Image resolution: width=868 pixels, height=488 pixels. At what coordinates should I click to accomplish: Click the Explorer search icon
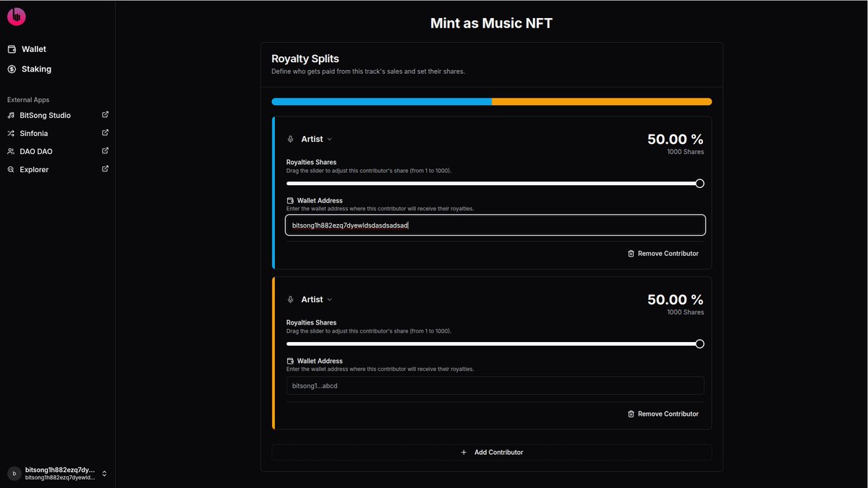[11, 170]
